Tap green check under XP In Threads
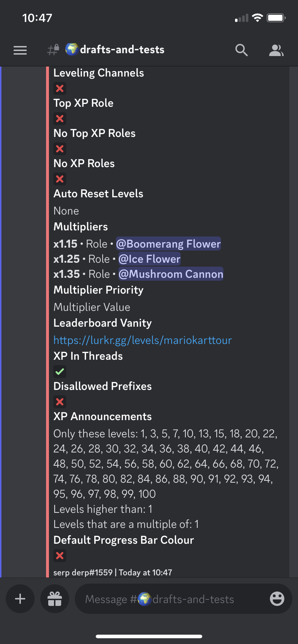298x644 pixels. pos(60,371)
